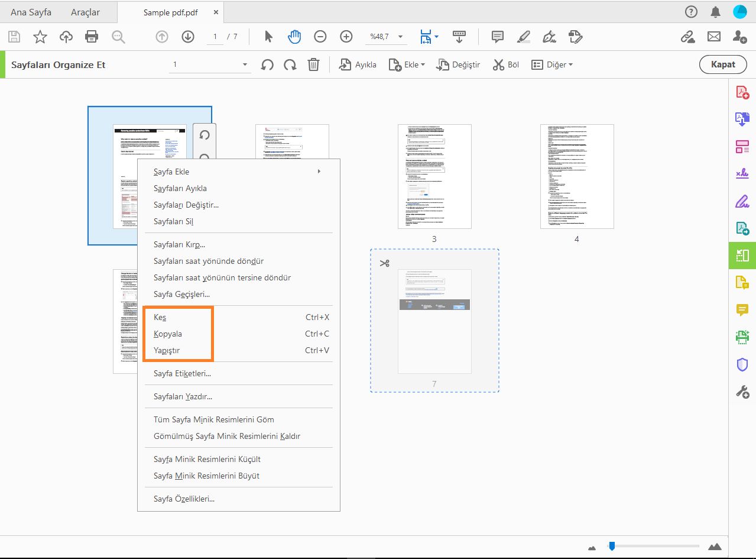This screenshot has height=559, width=756.
Task: Expand Sayfa Ekle submenu
Action: click(x=239, y=172)
